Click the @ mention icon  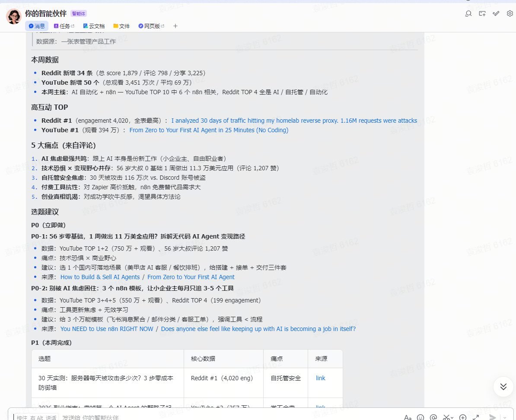[433, 417]
